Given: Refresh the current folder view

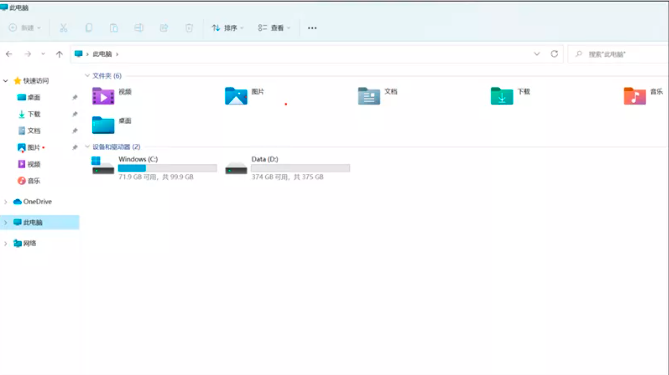Looking at the screenshot, I should click(x=554, y=54).
